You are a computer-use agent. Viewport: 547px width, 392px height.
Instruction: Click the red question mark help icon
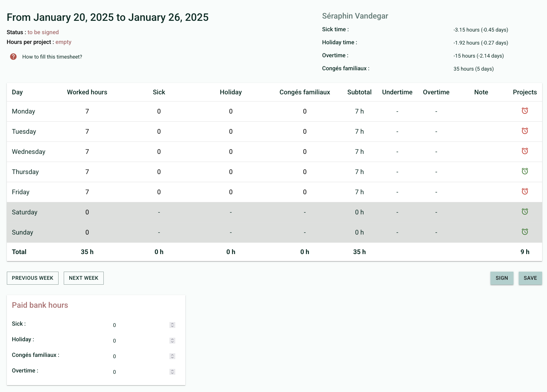pos(13,57)
